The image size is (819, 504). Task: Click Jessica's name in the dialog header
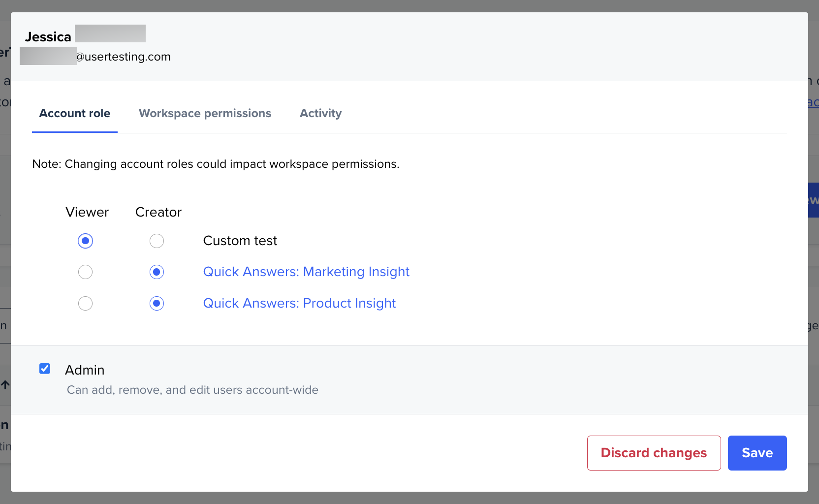tap(48, 36)
